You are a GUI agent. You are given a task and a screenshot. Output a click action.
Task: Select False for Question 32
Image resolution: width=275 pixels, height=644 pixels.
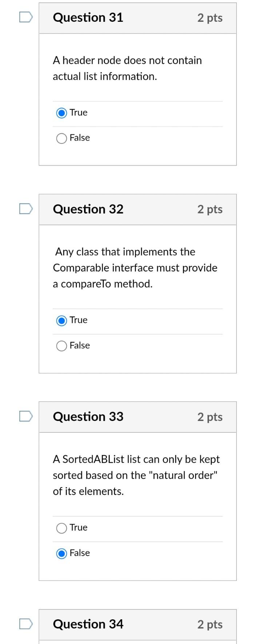(61, 346)
